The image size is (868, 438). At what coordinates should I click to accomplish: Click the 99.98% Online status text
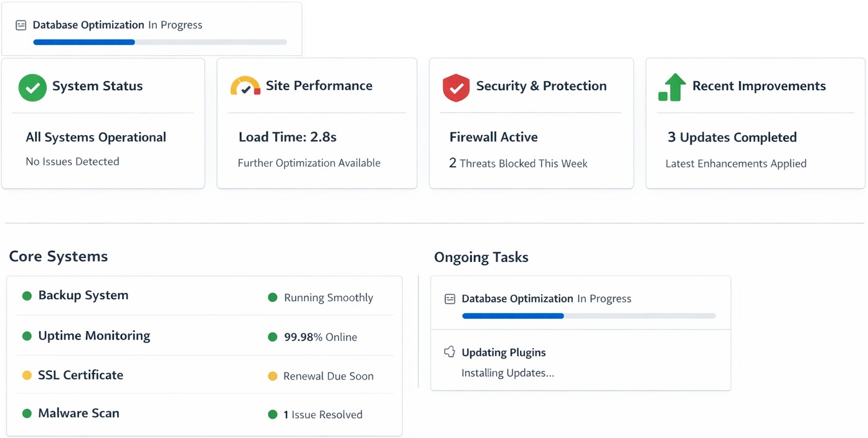click(320, 337)
